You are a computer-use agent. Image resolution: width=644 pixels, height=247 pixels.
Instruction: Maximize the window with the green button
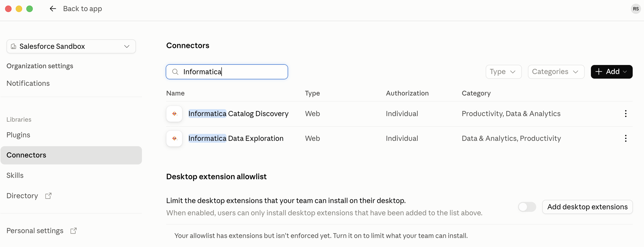(30, 9)
